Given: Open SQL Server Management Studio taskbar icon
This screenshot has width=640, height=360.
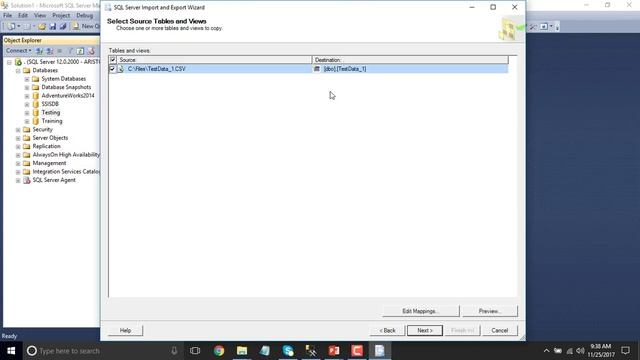Looking at the screenshot, I should click(311, 351).
